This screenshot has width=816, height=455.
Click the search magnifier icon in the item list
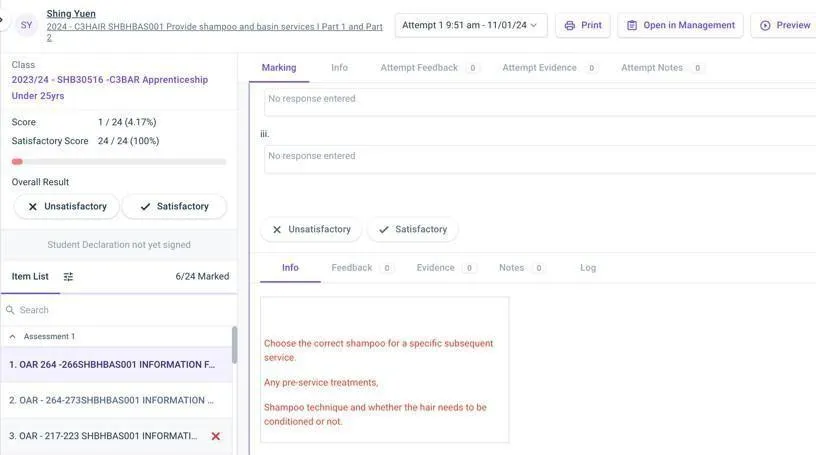(10, 310)
